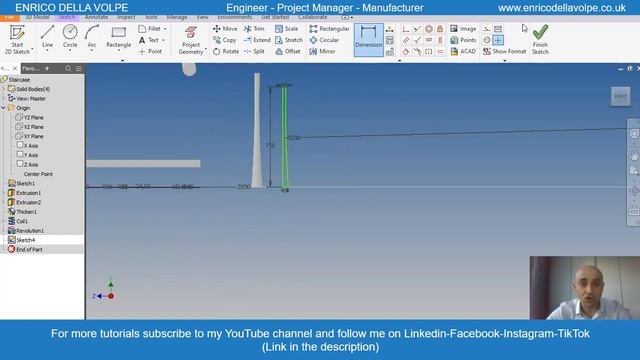Insert an ACAD file
640x360 pixels.
coord(463,51)
